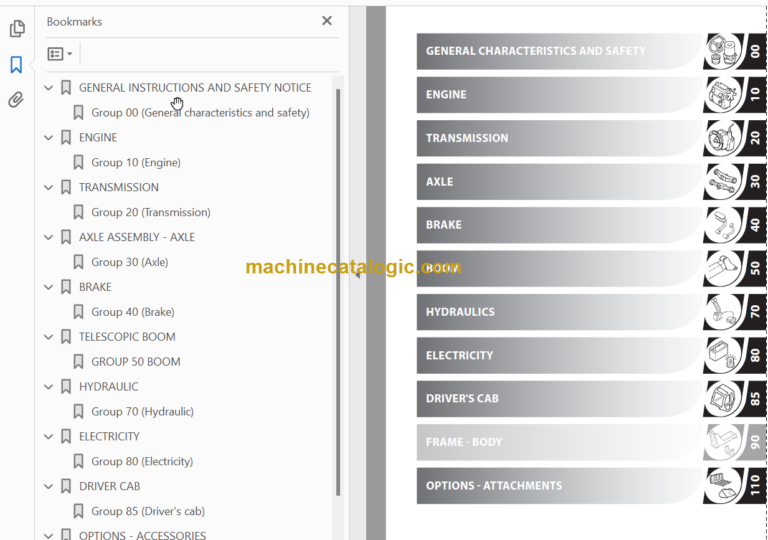Collapse the TRANSMISSION bookmark chevron
The image size is (768, 540).
[x=48, y=187]
